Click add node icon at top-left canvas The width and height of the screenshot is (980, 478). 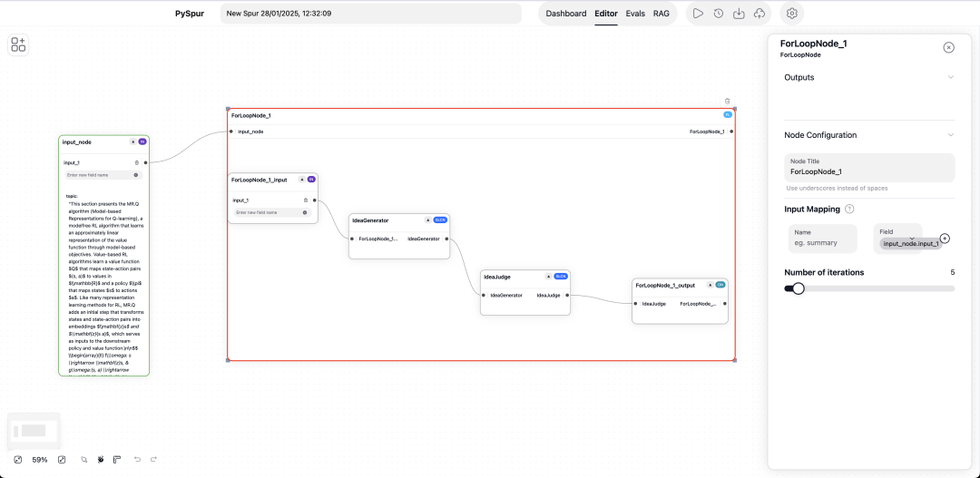coord(18,44)
